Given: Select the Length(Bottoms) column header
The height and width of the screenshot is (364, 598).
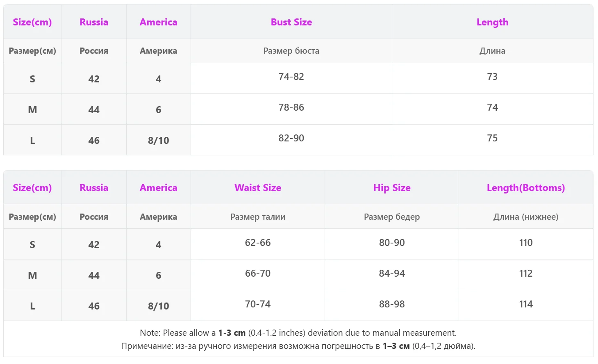Looking at the screenshot, I should click(526, 188).
